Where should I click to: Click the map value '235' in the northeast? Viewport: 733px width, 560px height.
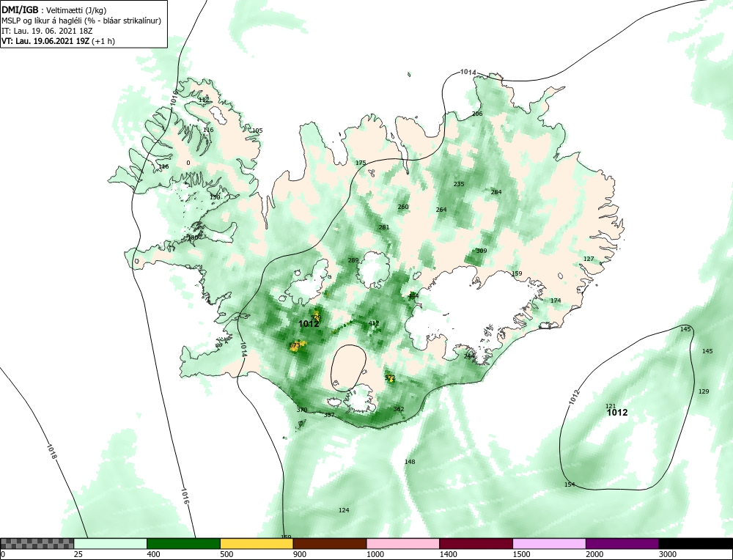(459, 184)
